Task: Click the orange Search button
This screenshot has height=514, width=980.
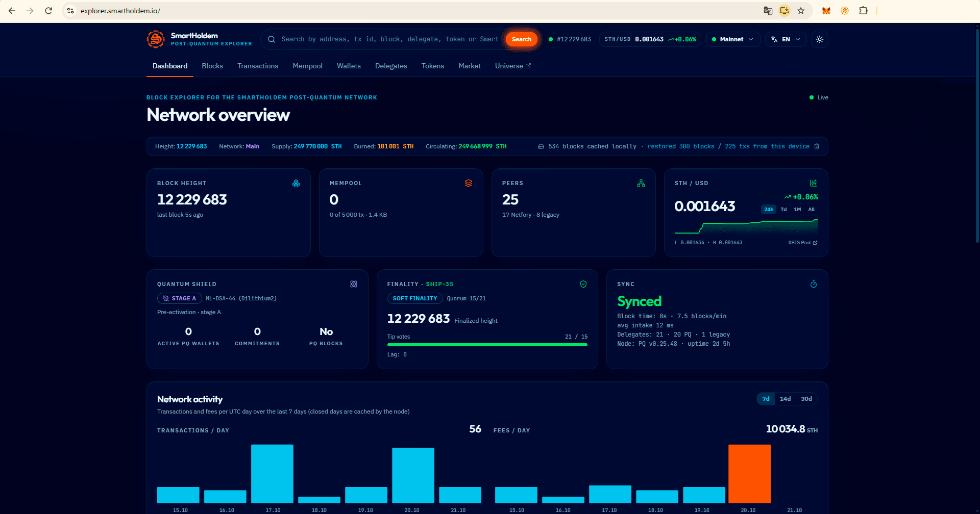Action: (x=522, y=39)
